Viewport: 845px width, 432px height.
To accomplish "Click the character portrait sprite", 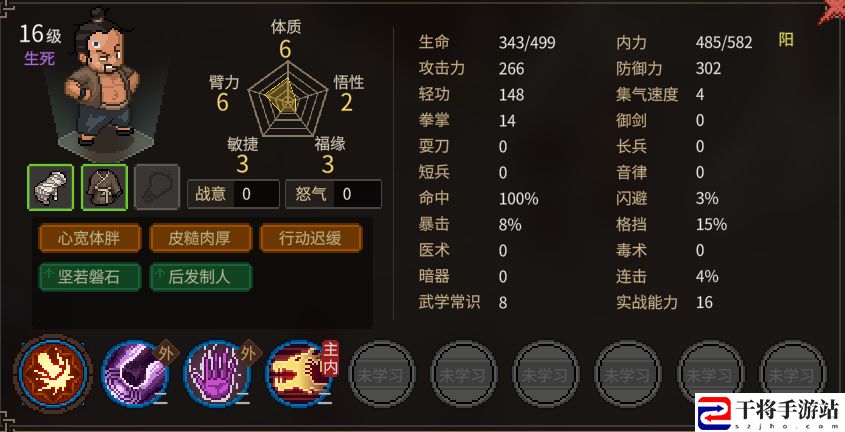I will tap(101, 77).
